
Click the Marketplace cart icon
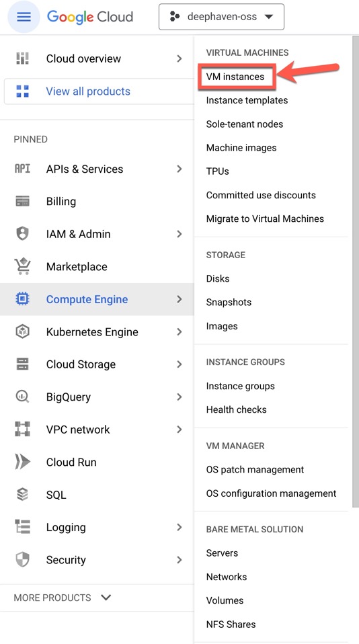click(x=23, y=266)
